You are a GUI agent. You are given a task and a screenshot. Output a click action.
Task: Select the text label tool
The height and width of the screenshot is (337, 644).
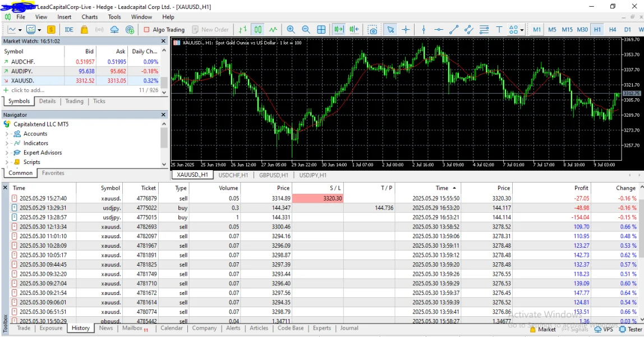coord(499,30)
